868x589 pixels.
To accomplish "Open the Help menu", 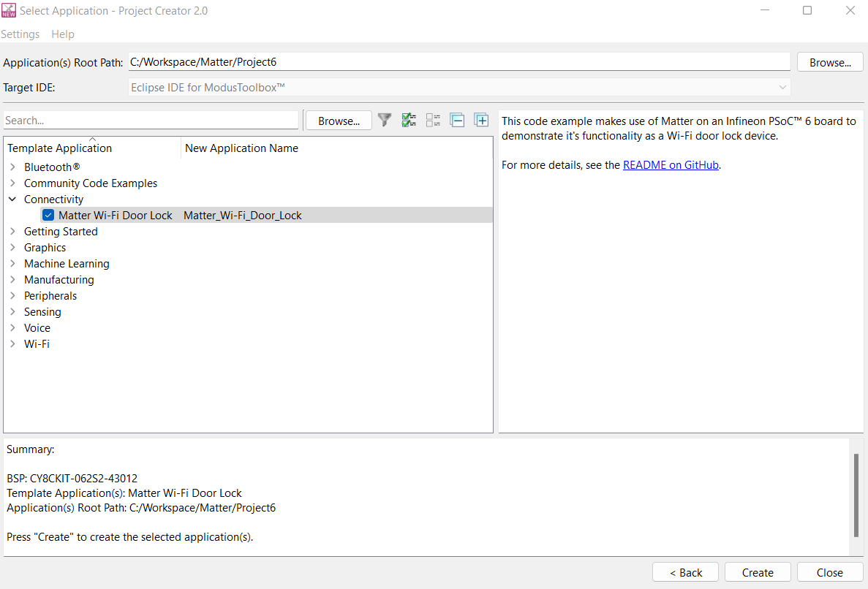I will coord(63,34).
